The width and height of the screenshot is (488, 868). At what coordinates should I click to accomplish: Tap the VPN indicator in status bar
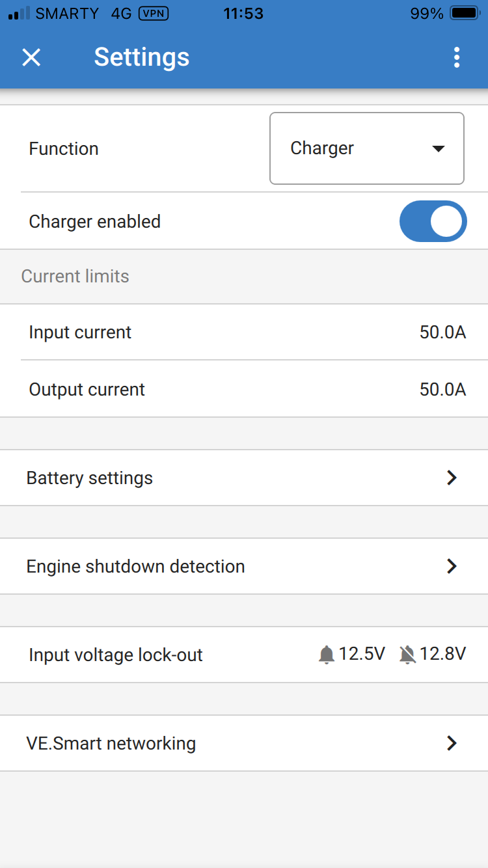coord(154,14)
